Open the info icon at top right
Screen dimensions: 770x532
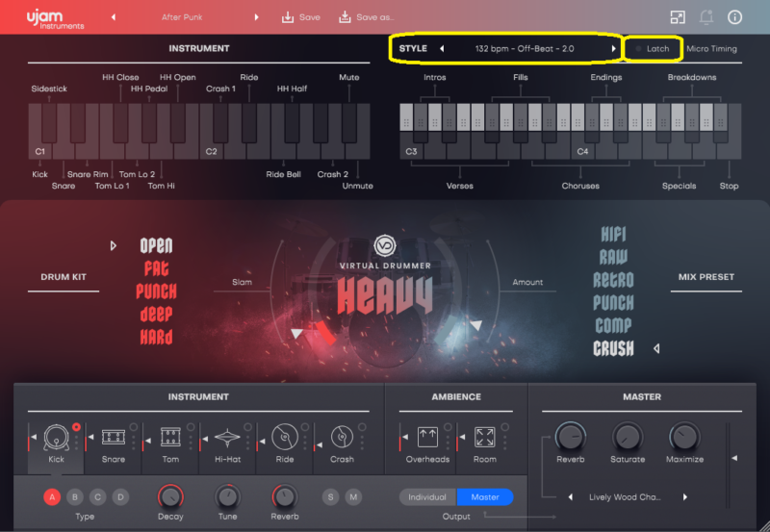pos(734,17)
